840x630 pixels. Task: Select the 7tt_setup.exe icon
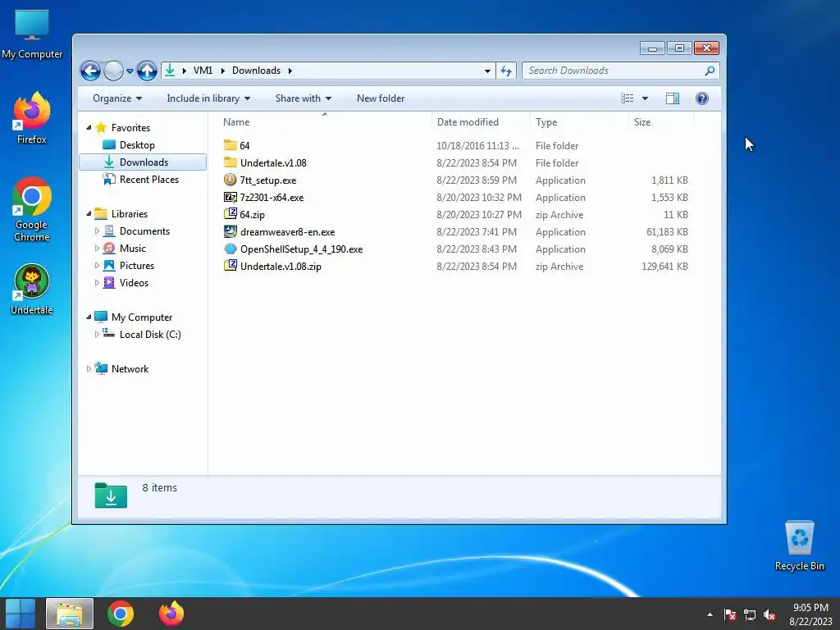231,180
